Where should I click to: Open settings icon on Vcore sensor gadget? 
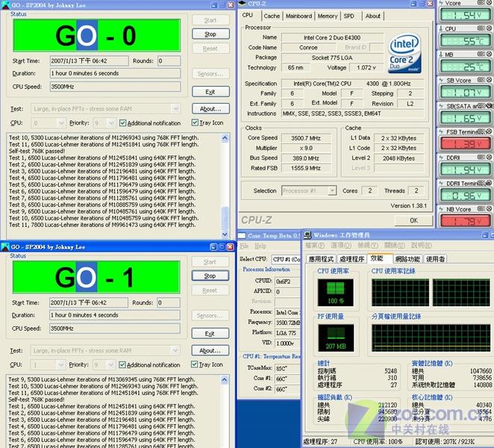pos(481,2)
